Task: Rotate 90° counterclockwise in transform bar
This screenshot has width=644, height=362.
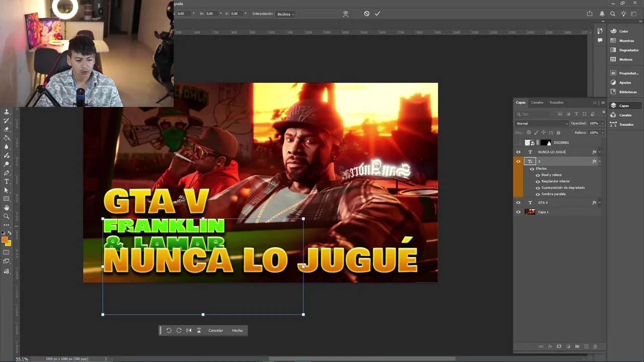Action: [x=169, y=330]
